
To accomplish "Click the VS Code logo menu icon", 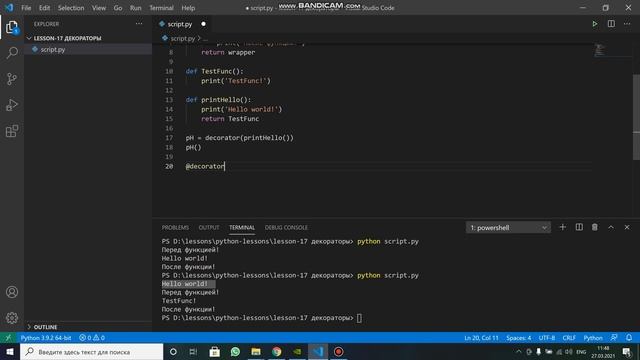I will pos(9,7).
